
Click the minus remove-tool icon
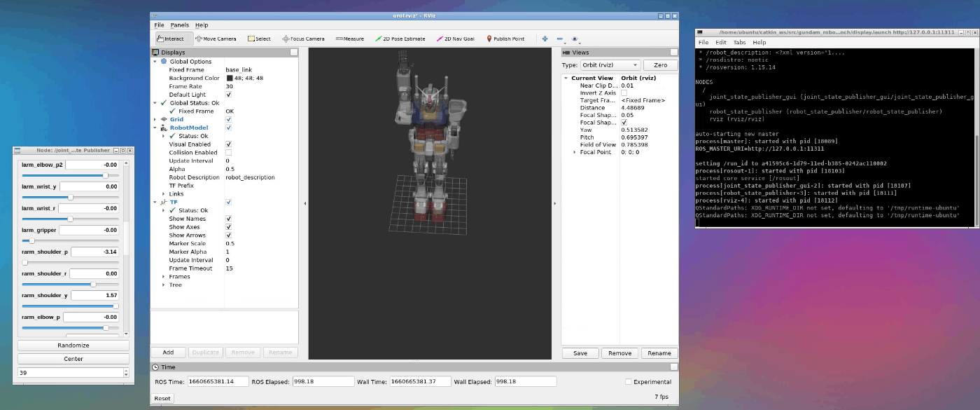click(x=559, y=39)
